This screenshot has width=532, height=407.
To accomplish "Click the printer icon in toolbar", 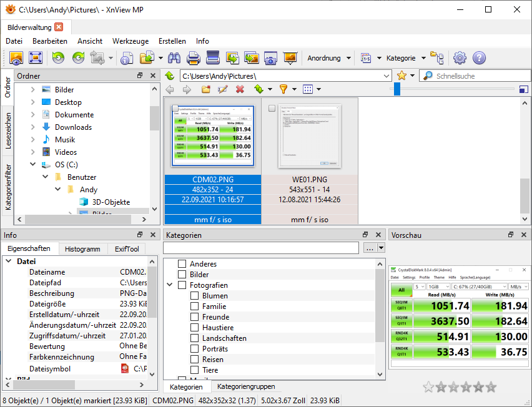I will (x=193, y=58).
